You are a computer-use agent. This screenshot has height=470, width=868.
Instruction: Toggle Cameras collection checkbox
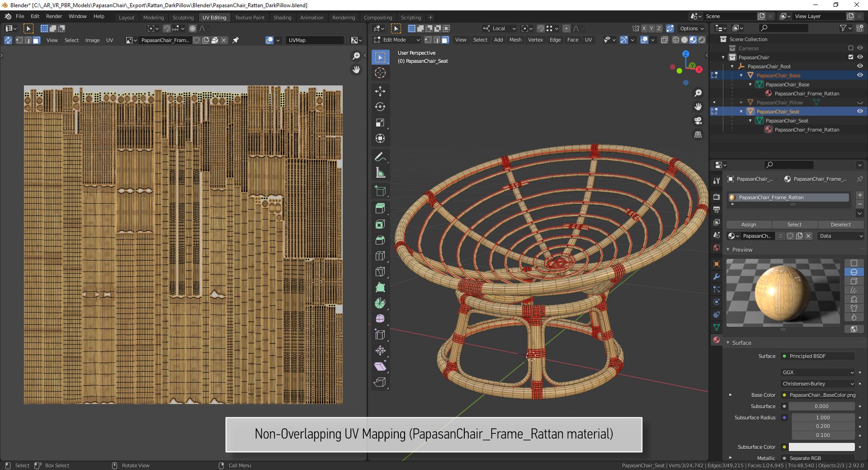tap(851, 48)
